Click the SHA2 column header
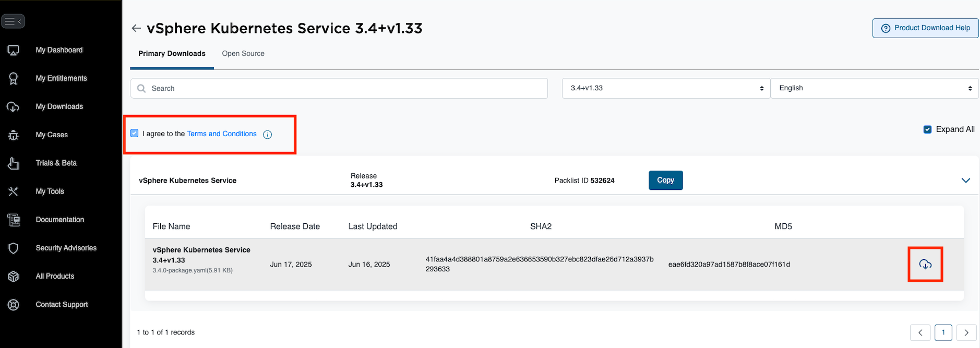Viewport: 980px width, 348px height. 541,226
